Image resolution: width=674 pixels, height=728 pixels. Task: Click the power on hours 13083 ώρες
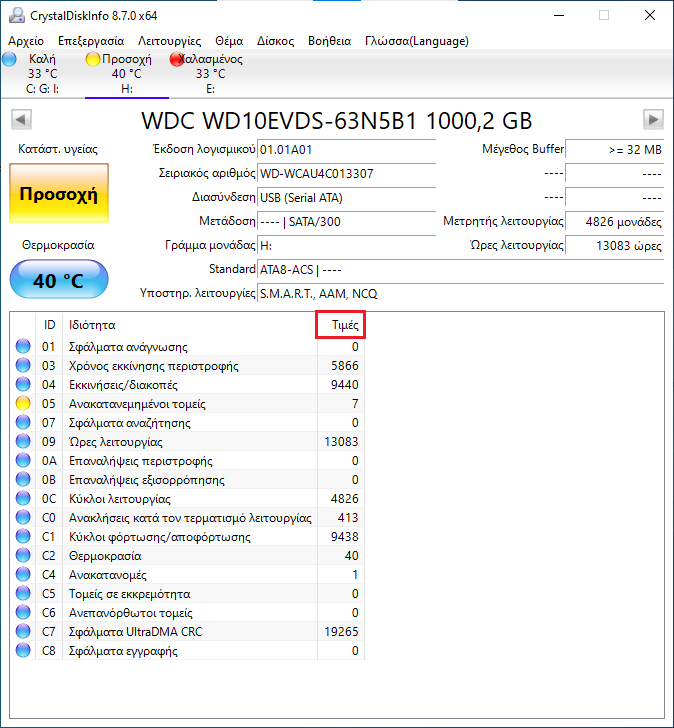click(x=615, y=246)
